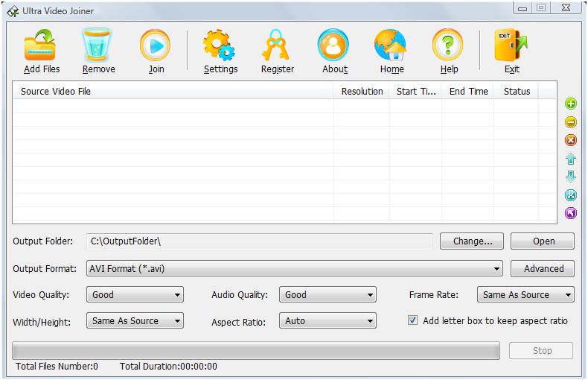Close the Ultra Video Joiner window
Image resolution: width=588 pixels, height=380 pixels.
(566, 8)
